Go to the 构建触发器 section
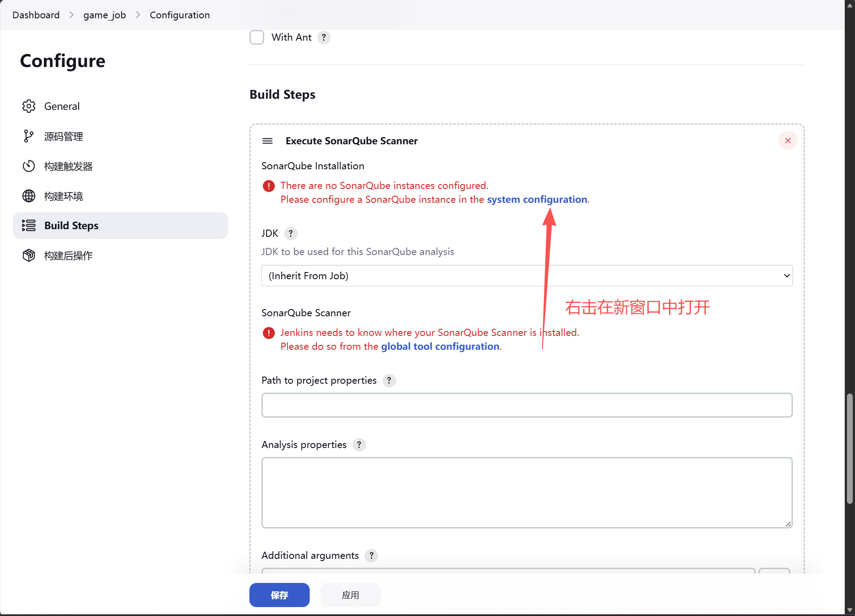 (120, 166)
